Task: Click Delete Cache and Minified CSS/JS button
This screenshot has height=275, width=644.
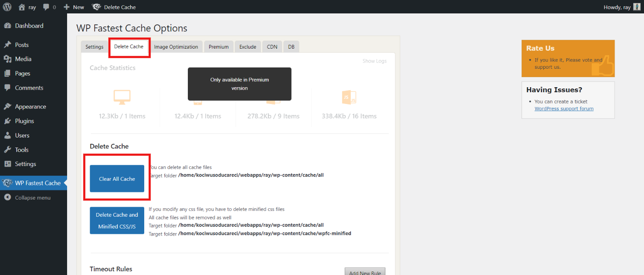Action: pyautogui.click(x=117, y=221)
